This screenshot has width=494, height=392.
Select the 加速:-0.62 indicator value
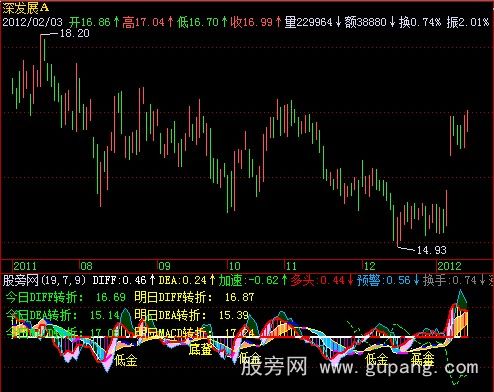pyautogui.click(x=248, y=280)
